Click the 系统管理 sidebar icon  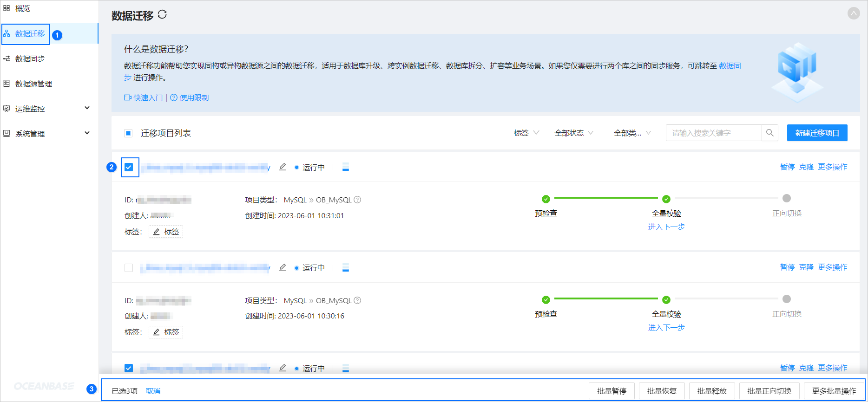click(x=7, y=134)
